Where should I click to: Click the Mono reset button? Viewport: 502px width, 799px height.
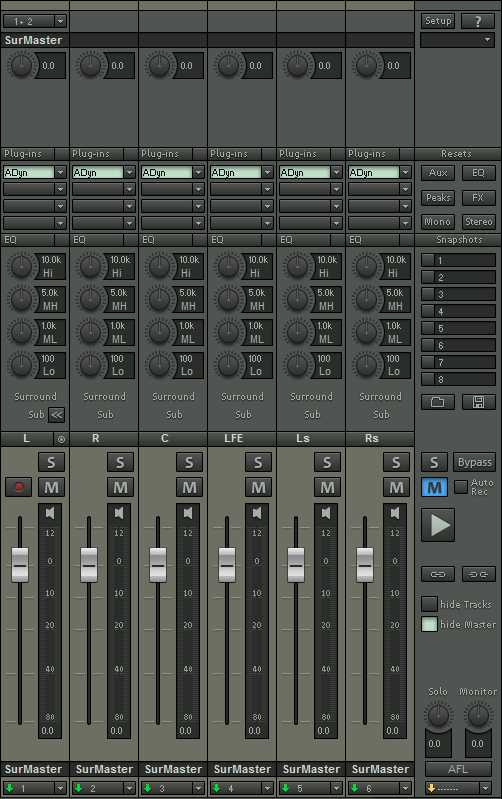[438, 222]
